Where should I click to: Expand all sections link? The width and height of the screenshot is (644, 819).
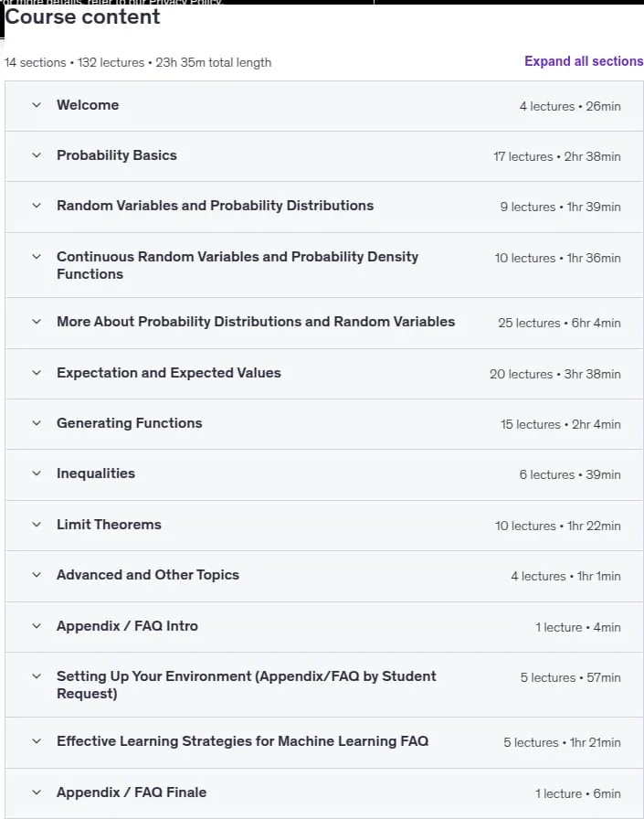pos(584,61)
